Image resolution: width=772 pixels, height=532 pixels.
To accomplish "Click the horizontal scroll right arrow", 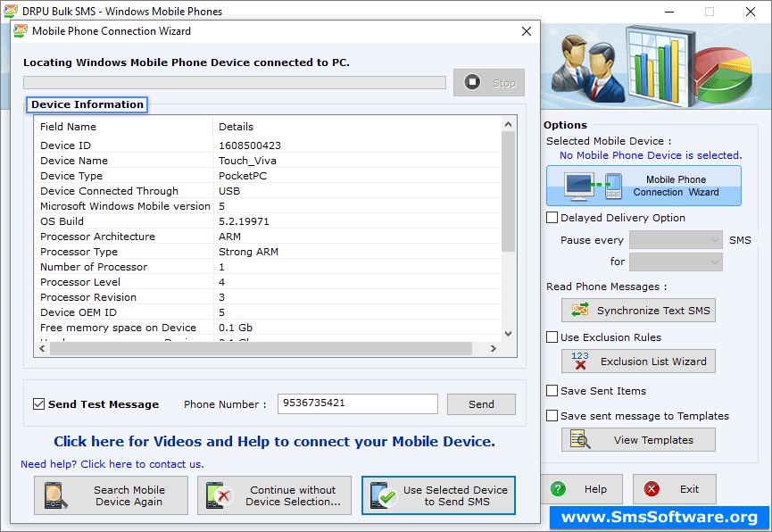I will point(494,348).
